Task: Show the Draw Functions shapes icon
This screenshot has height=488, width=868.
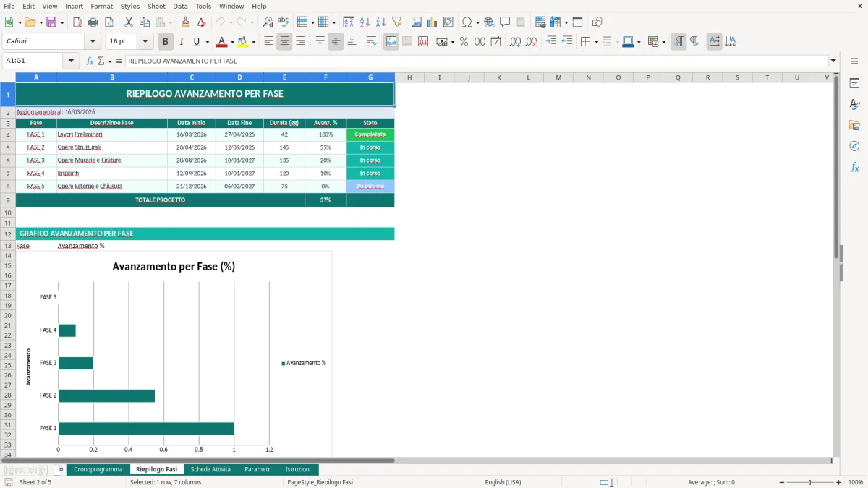Action: tap(597, 22)
